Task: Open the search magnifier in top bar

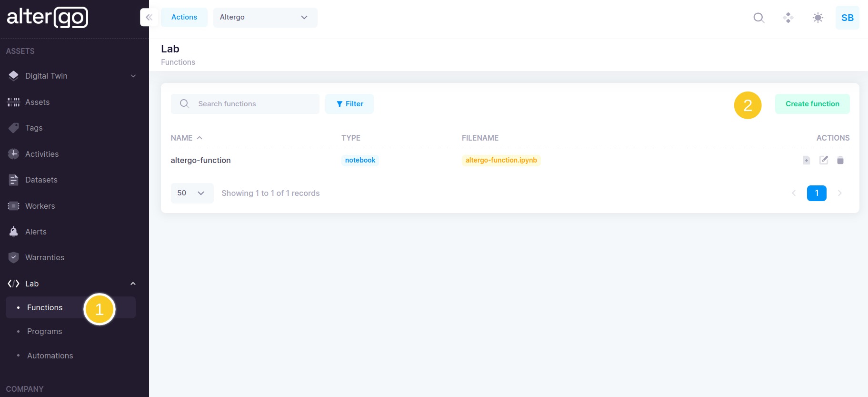Action: point(758,18)
